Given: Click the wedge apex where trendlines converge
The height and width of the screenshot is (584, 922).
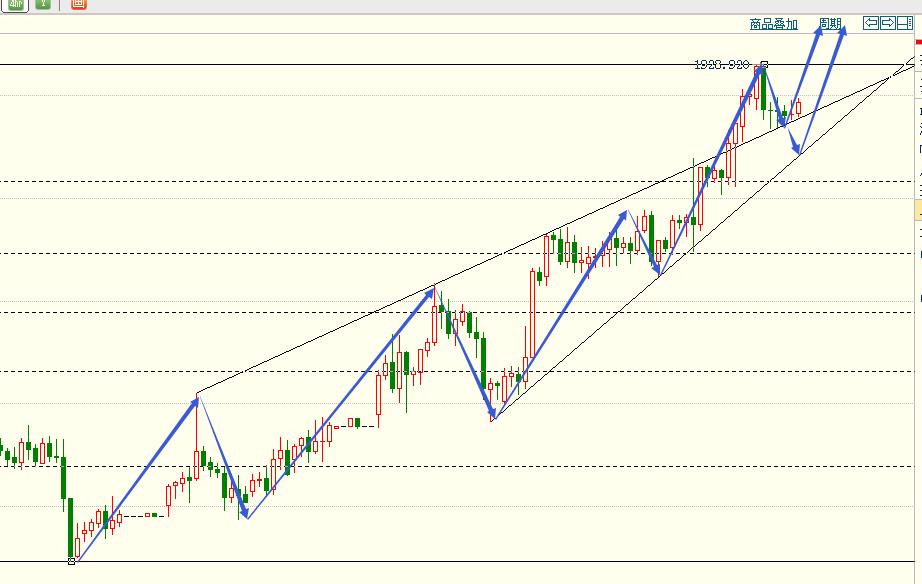Looking at the screenshot, I should point(891,76).
